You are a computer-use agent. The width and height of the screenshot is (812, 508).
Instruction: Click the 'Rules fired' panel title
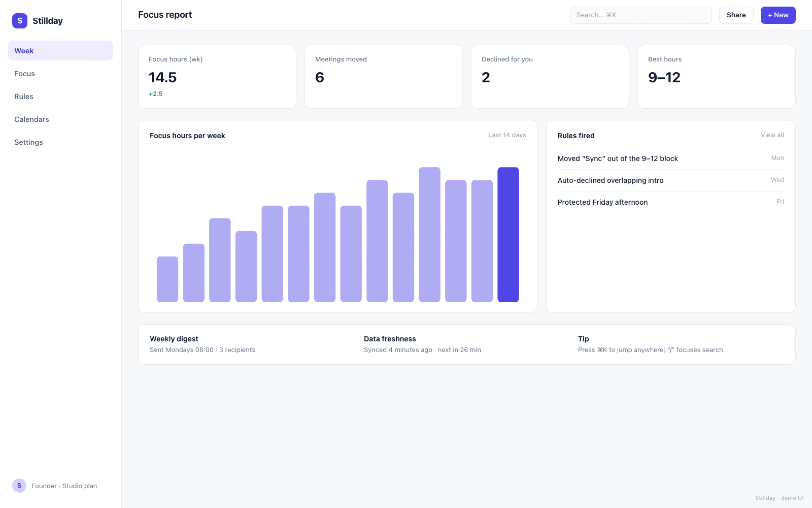click(576, 136)
